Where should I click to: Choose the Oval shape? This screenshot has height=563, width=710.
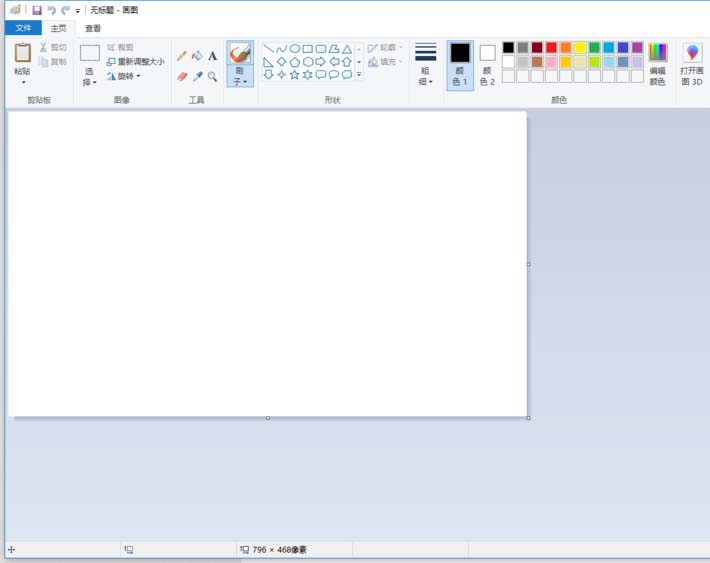295,48
